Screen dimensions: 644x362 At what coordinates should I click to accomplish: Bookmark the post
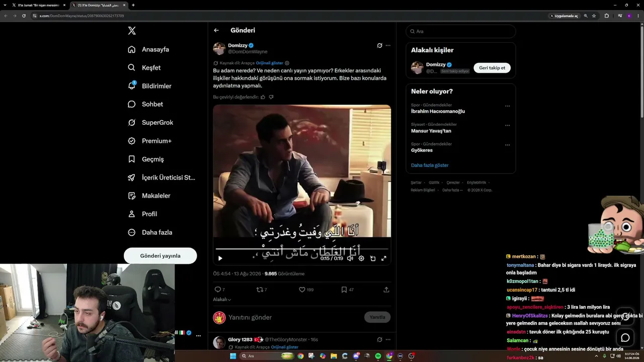click(x=344, y=290)
